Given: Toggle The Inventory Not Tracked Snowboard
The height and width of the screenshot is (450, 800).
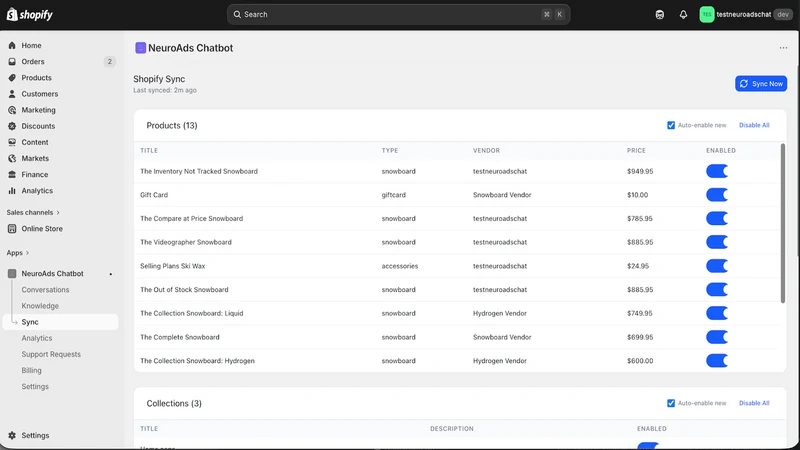Looking at the screenshot, I should point(717,171).
